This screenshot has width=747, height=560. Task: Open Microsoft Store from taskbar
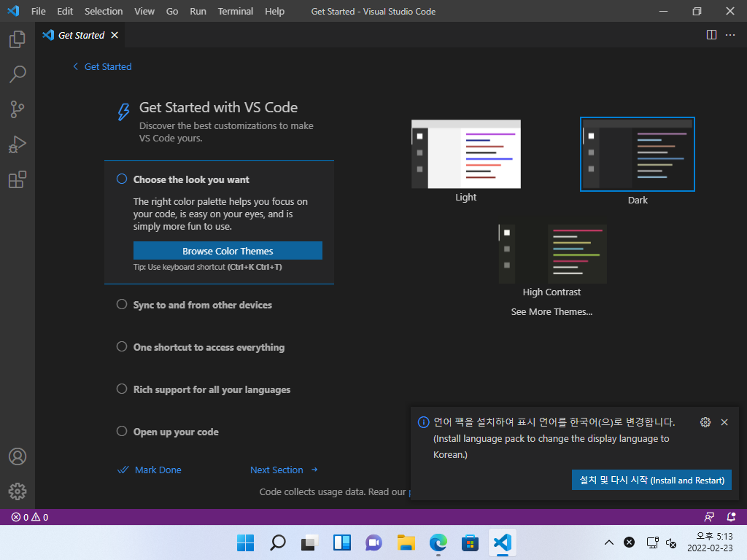(470, 542)
